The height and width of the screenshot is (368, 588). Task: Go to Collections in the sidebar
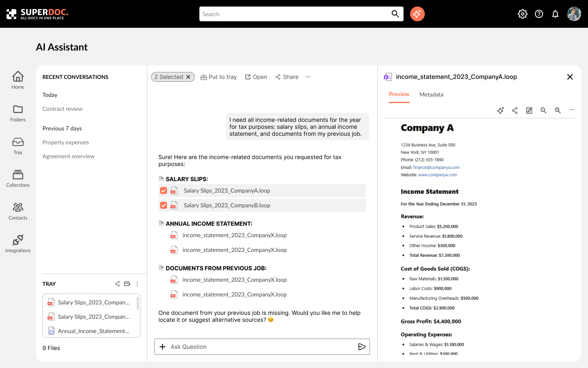click(x=18, y=178)
